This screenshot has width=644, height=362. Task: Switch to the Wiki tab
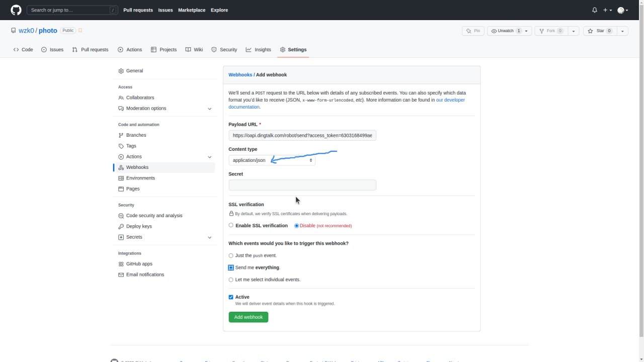pos(194,50)
